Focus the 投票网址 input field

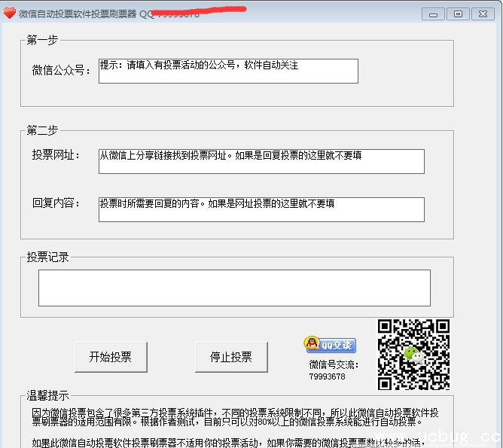pyautogui.click(x=261, y=161)
